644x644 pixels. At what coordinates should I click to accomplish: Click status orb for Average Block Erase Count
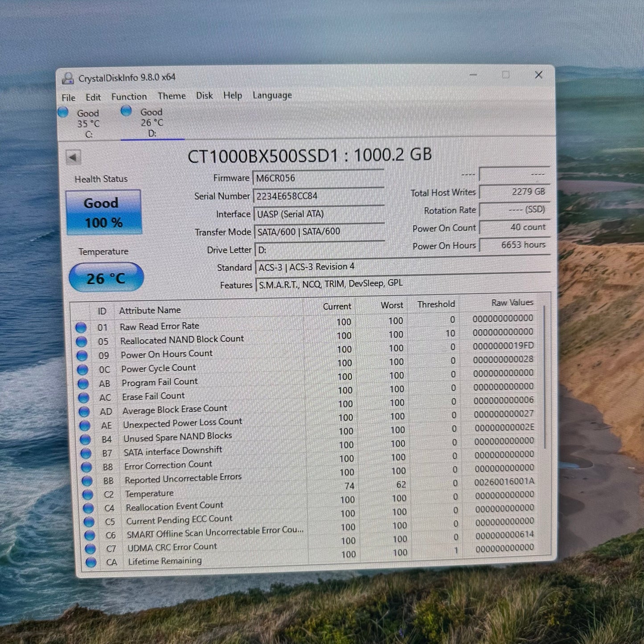pyautogui.click(x=84, y=411)
